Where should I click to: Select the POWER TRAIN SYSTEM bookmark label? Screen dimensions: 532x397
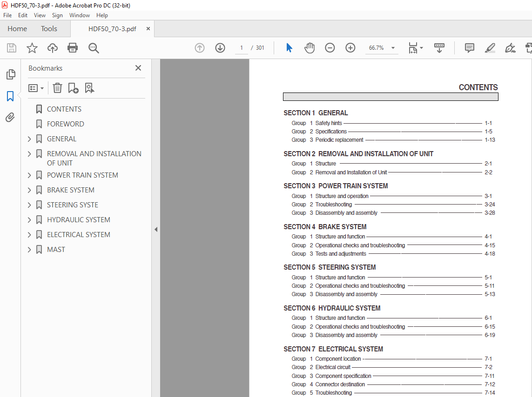click(x=82, y=175)
